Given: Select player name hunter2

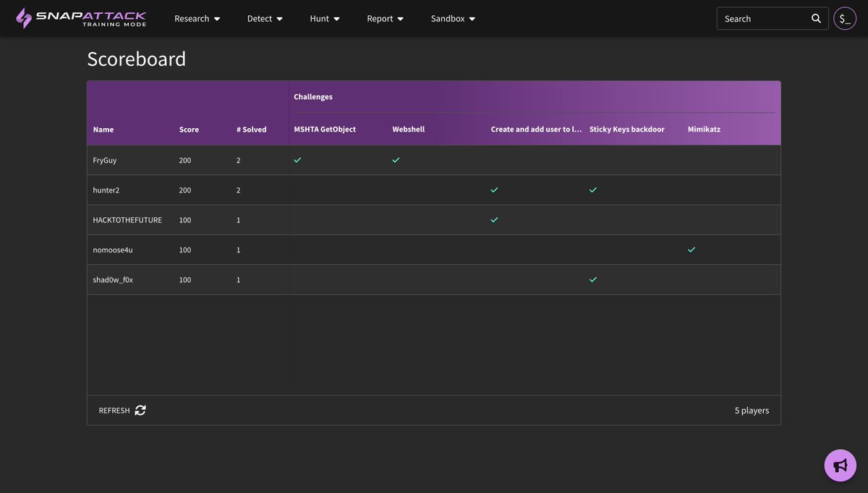Looking at the screenshot, I should pyautogui.click(x=107, y=190).
